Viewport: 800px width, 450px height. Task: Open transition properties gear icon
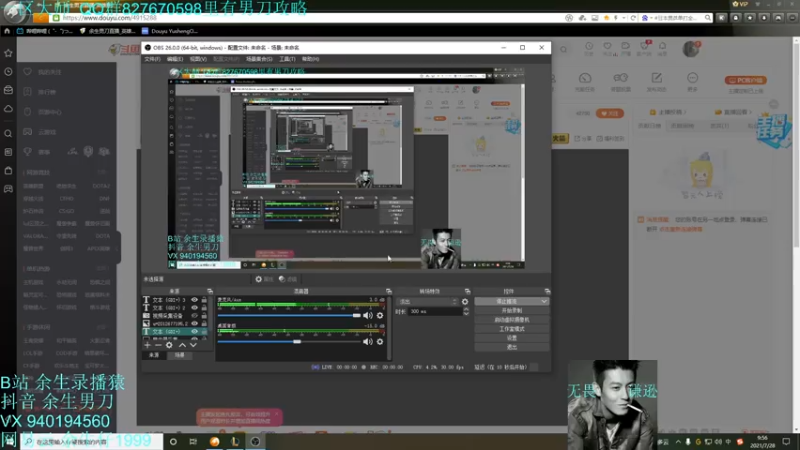point(465,302)
